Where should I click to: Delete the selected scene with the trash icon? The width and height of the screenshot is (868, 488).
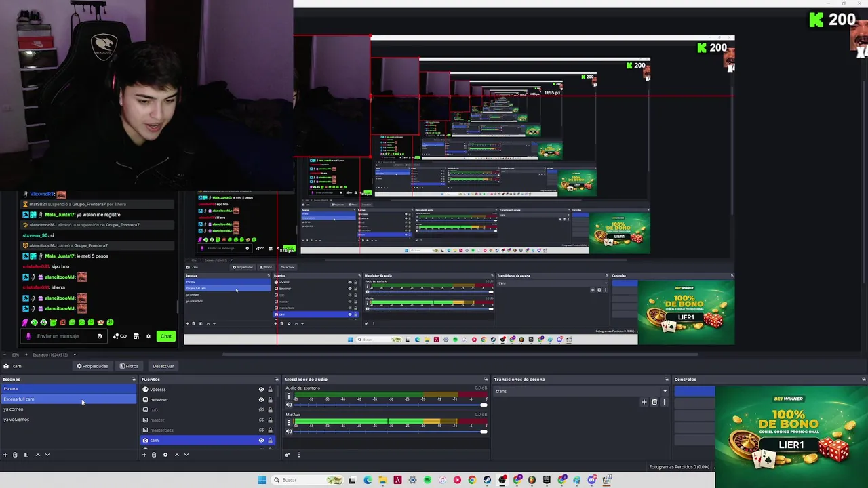(15, 455)
